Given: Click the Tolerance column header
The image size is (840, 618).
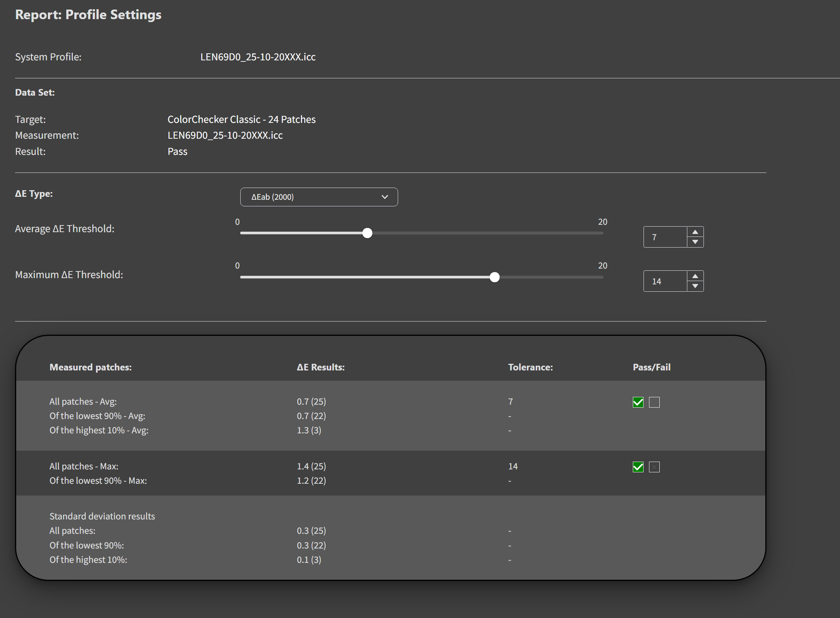Looking at the screenshot, I should coord(530,367).
